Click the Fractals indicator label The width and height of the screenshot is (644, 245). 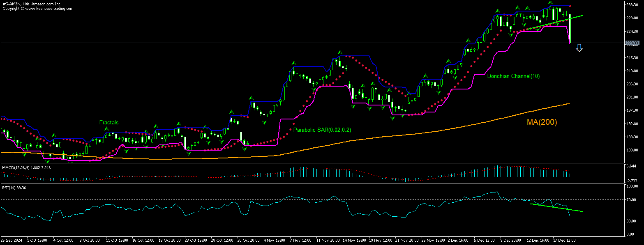tap(108, 122)
